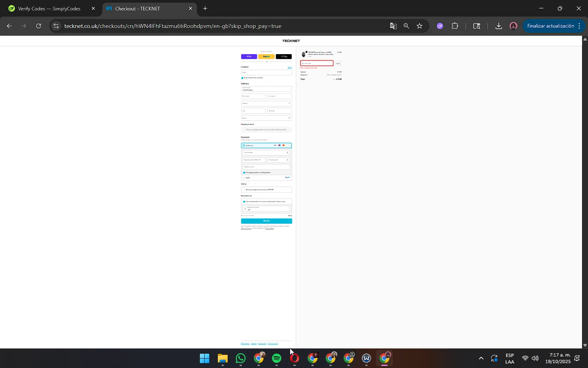Click the tecknet.co.uk address bar

(172, 26)
